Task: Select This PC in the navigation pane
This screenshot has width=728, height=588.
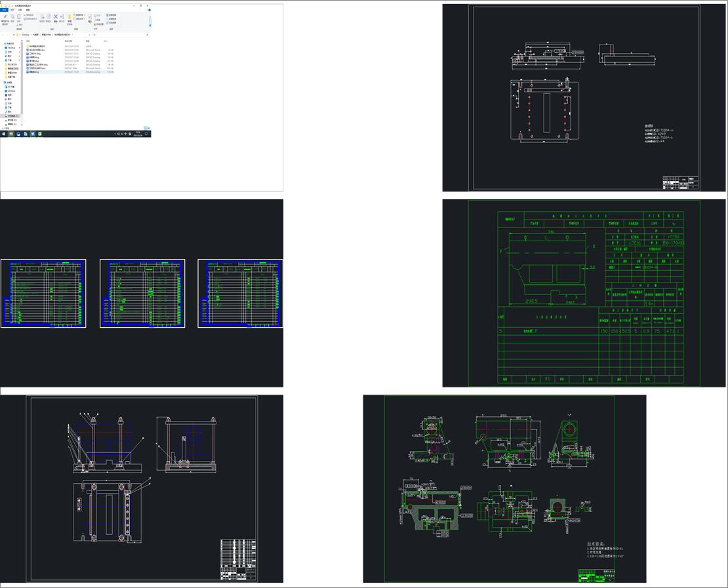Action: (9, 83)
